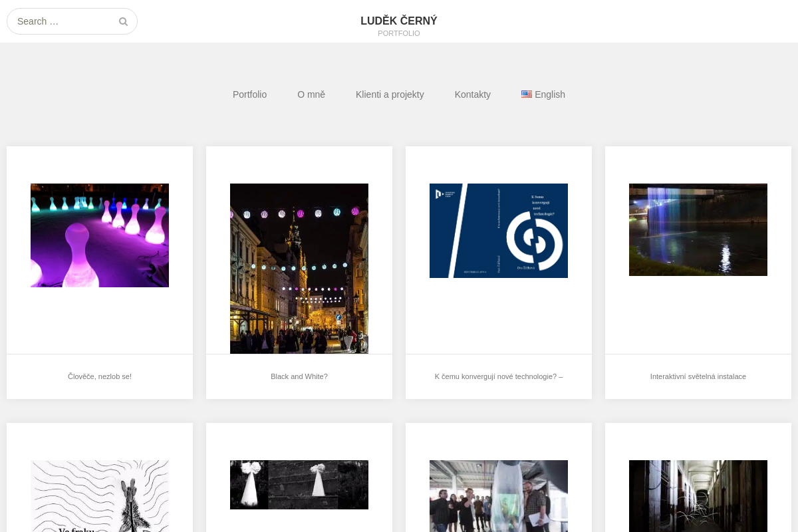This screenshot has height=532, width=798.
Task: Open the river light installation thumbnail
Action: [x=698, y=229]
